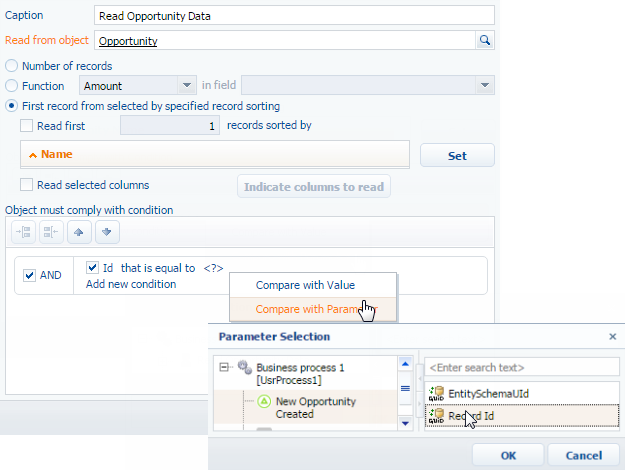Click the Opportunity lookup magnifier icon

click(x=485, y=41)
